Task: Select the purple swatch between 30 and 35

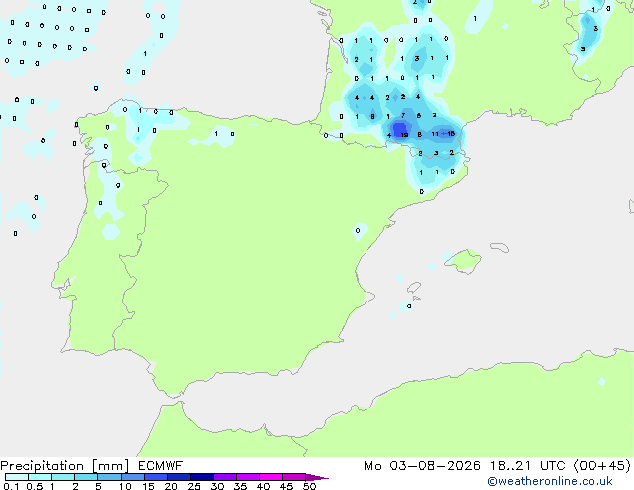Action: click(x=224, y=477)
